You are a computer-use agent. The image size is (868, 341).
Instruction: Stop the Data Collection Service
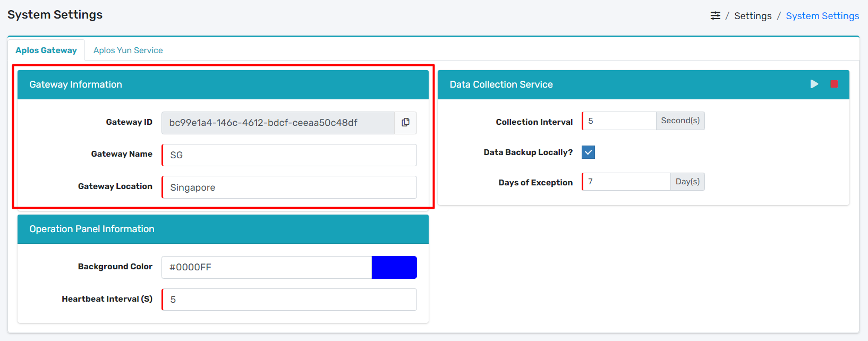834,84
